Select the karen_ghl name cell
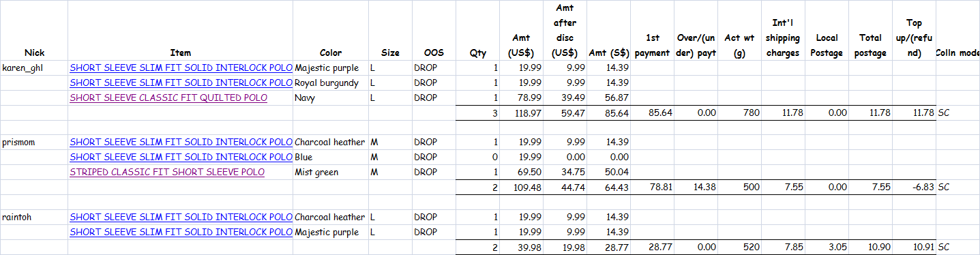Screen dimensions: 980x255 [34, 67]
